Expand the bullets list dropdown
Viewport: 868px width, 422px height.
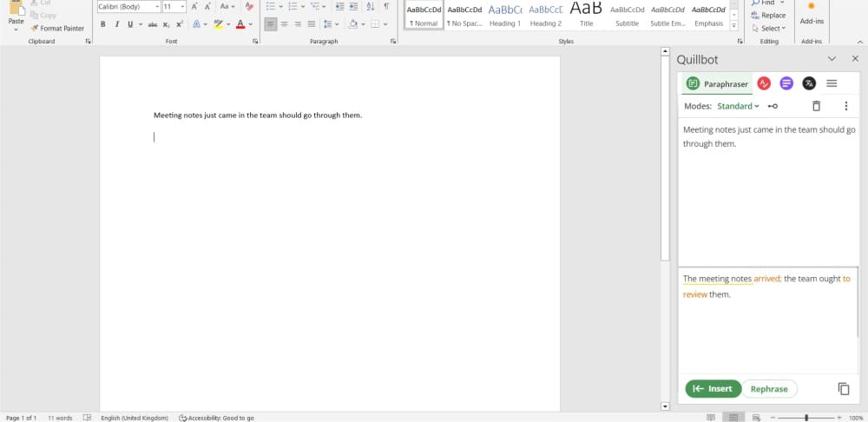[280, 7]
